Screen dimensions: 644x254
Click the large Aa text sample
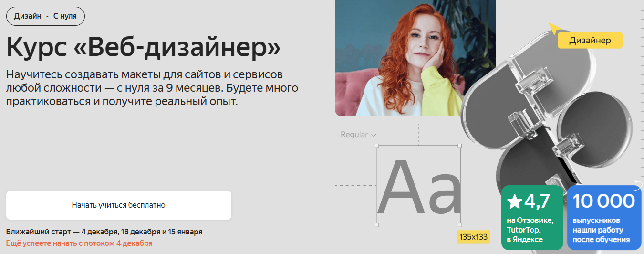coord(419,187)
